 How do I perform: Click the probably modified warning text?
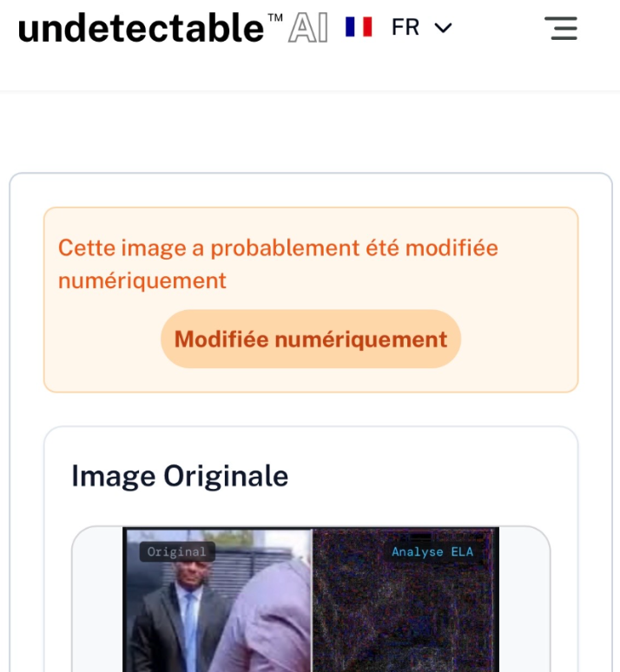coord(278,264)
